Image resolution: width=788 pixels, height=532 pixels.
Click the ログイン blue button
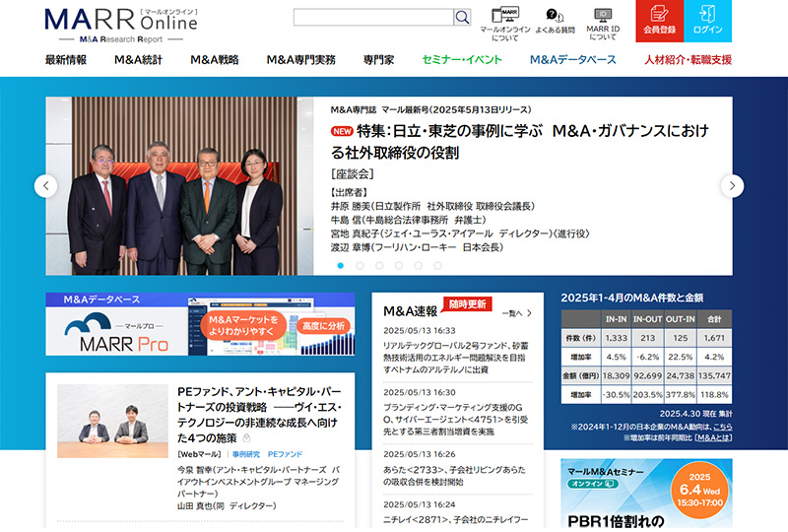pyautogui.click(x=707, y=21)
